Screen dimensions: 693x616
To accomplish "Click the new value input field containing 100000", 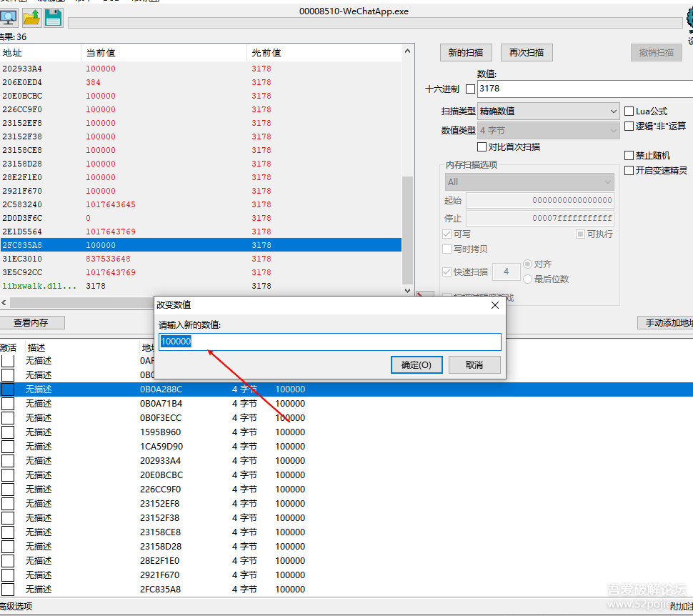I will 329,342.
